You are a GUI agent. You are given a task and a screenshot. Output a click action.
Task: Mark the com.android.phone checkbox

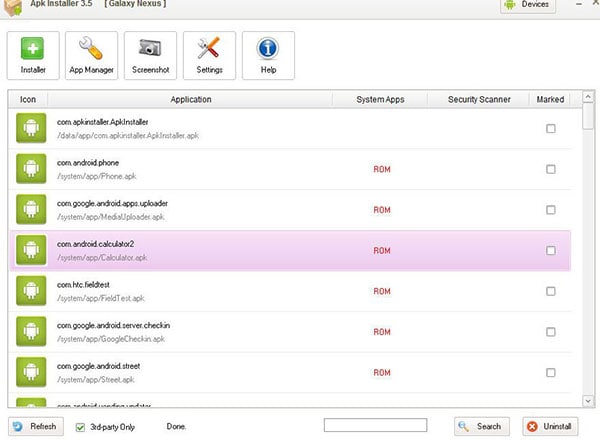[551, 169]
